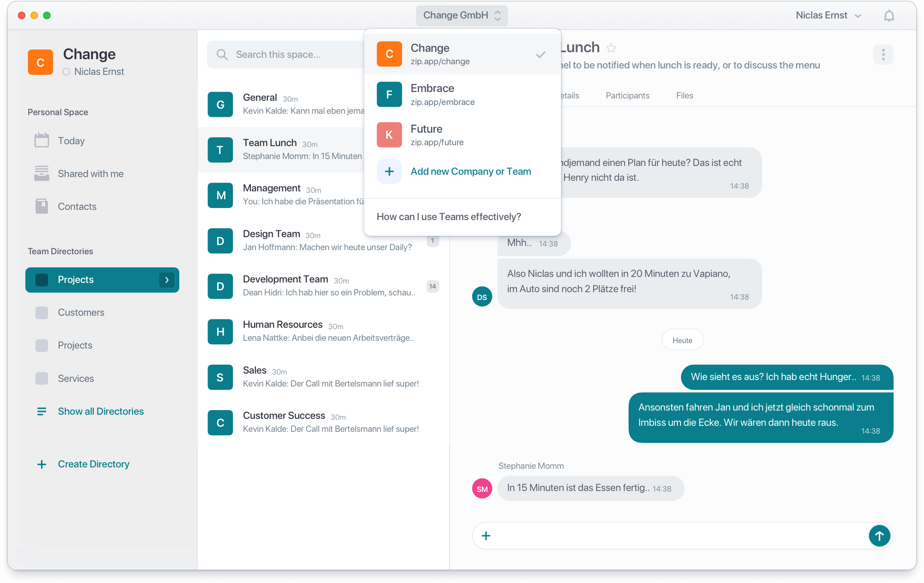This screenshot has height=583, width=924.
Task: Click Add new Company or Team
Action: coord(470,172)
